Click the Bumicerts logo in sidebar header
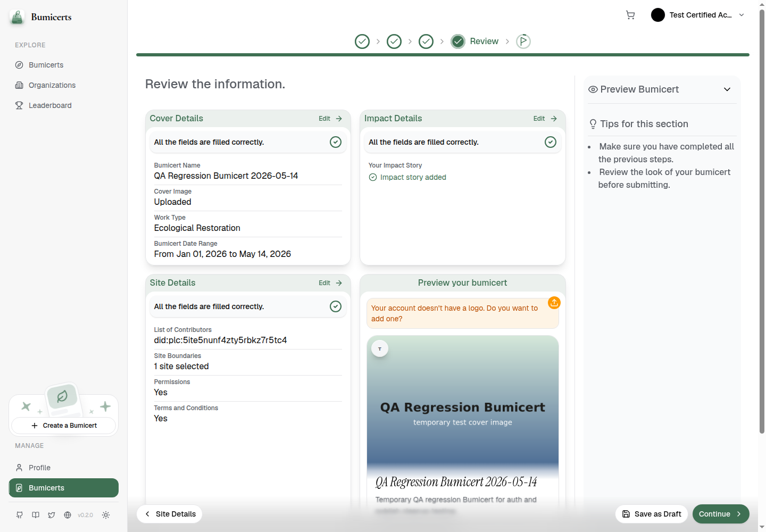 (41, 17)
